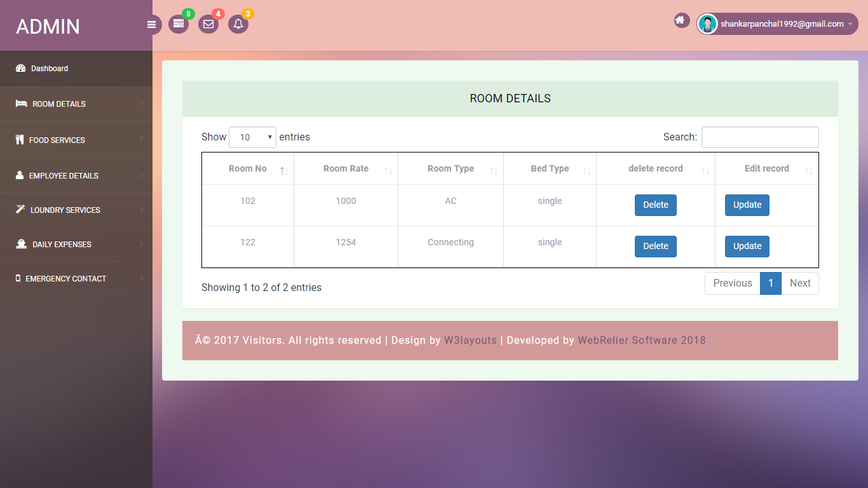Screen dimensions: 868x488
Task: Delete the room 102 record
Action: coord(656,205)
